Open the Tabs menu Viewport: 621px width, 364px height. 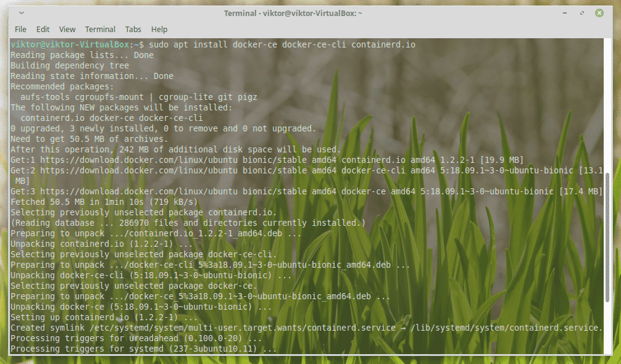[133, 29]
